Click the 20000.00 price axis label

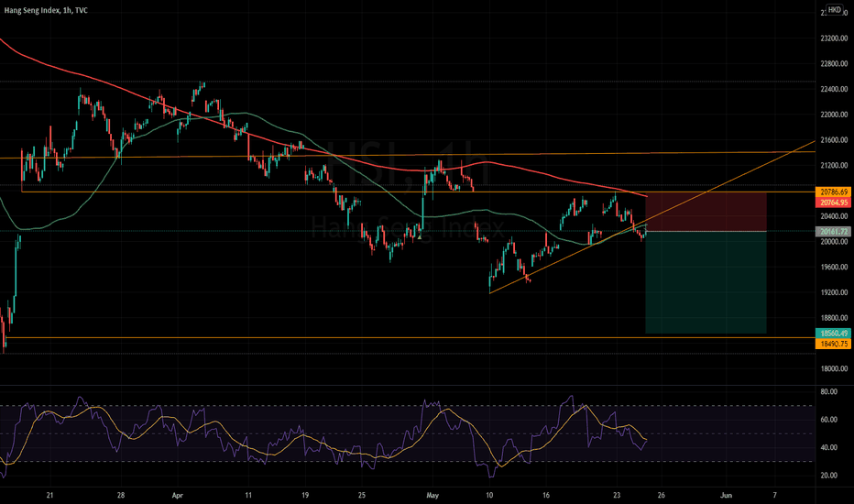click(x=834, y=241)
